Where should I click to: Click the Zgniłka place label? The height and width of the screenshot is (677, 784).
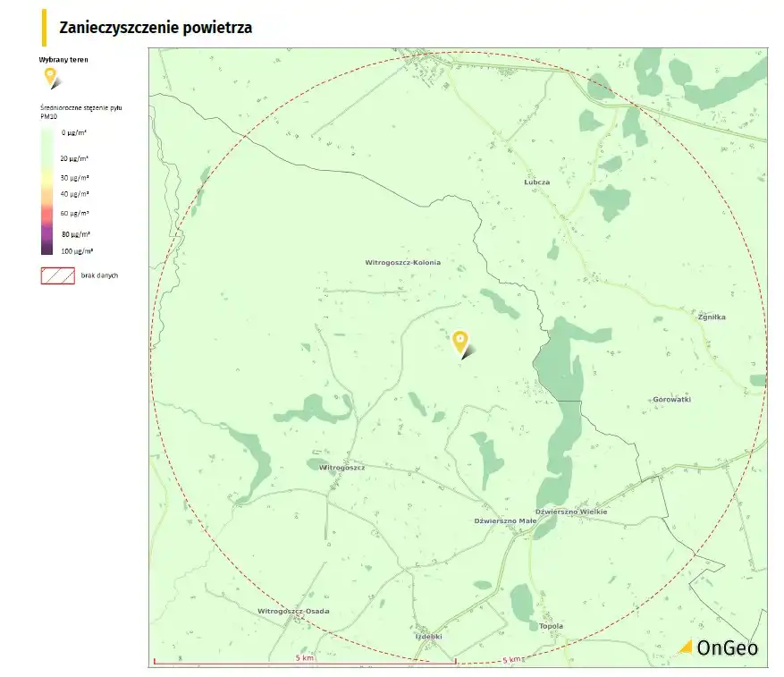pyautogui.click(x=712, y=317)
